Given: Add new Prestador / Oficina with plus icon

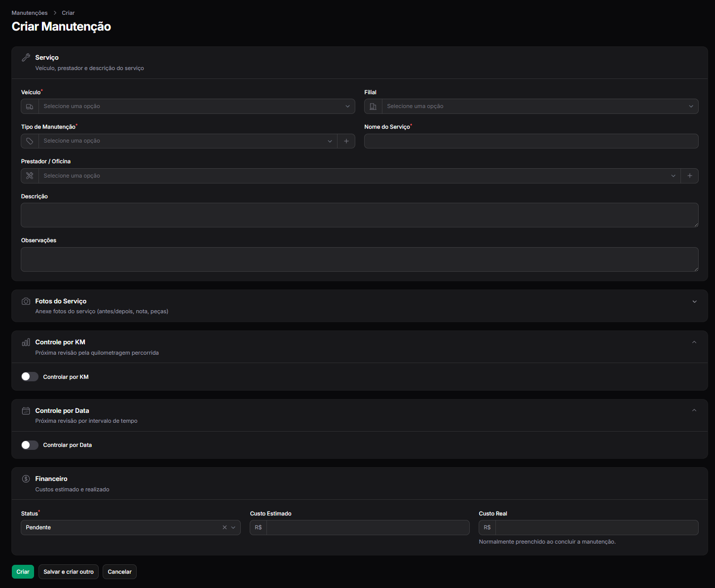Looking at the screenshot, I should (x=689, y=176).
